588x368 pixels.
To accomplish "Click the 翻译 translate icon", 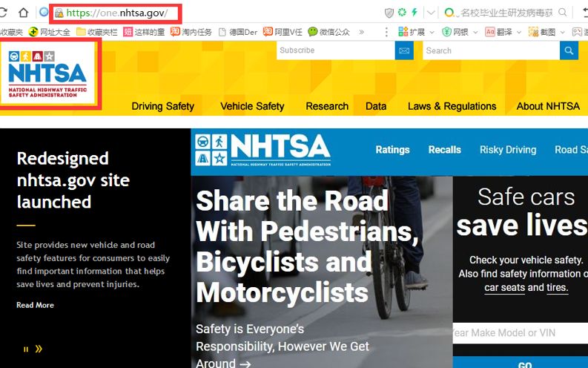I will point(489,32).
